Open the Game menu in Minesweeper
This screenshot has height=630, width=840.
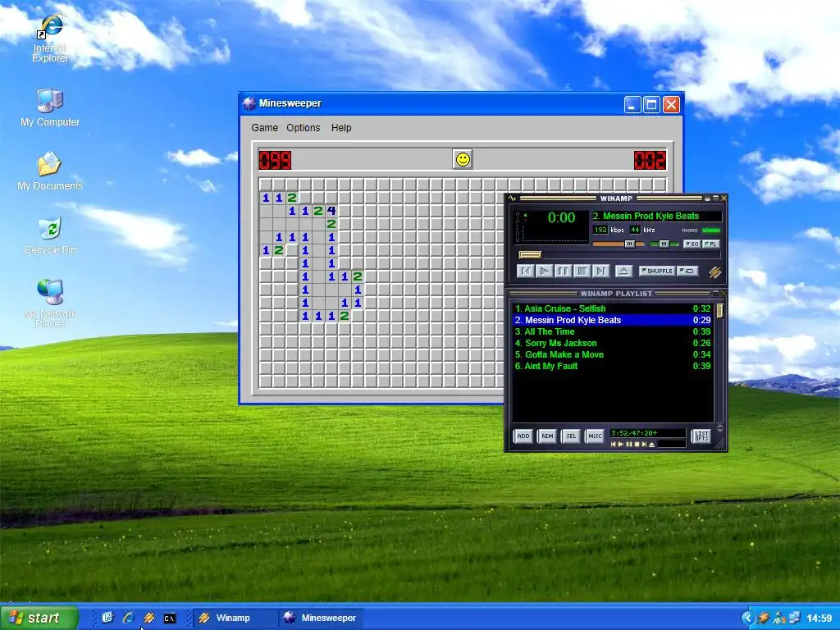(x=265, y=127)
